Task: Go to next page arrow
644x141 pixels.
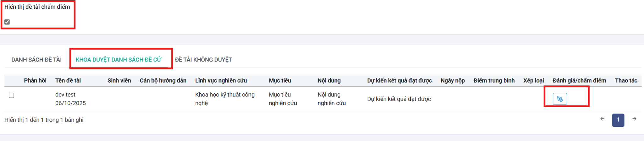Action: (x=634, y=119)
